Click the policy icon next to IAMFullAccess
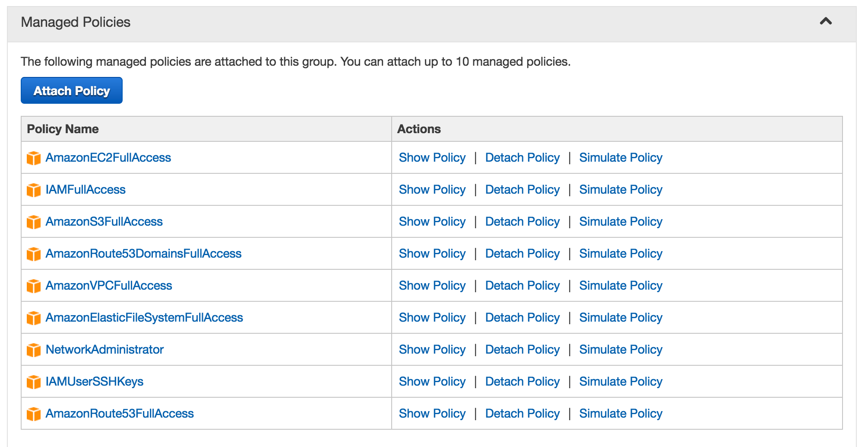The height and width of the screenshot is (447, 868). coord(34,190)
